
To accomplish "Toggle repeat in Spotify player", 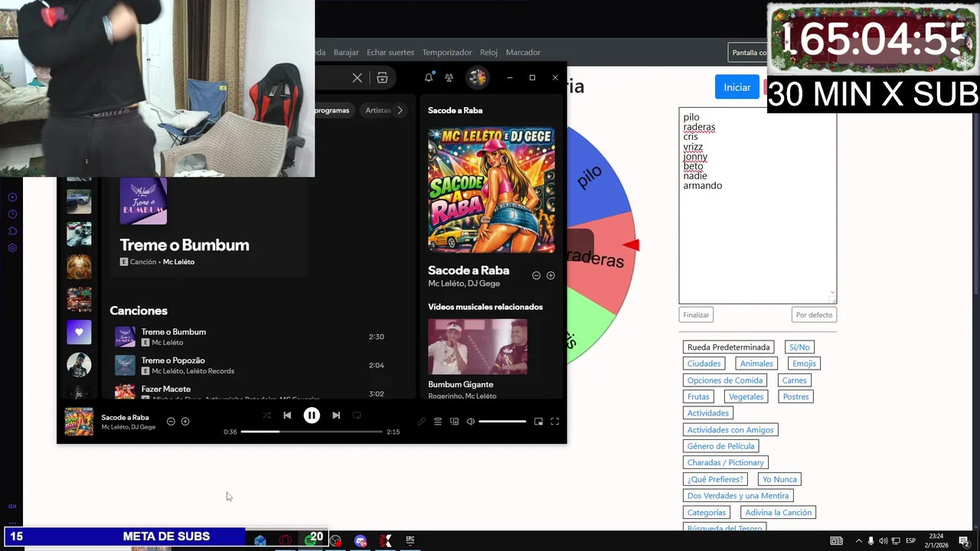I will pos(357,416).
